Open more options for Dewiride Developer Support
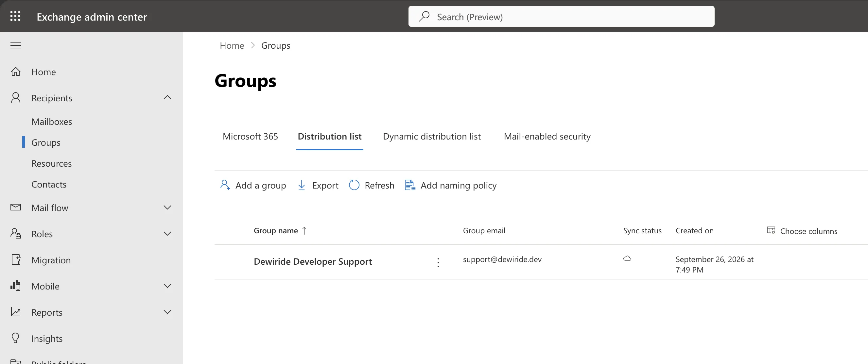The image size is (868, 364). 438,262
